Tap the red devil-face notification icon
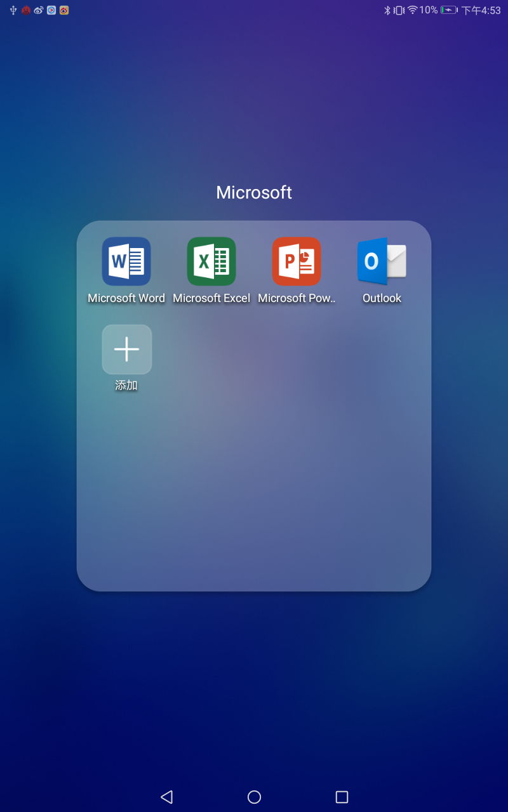Viewport: 508px width, 812px height. pos(26,10)
